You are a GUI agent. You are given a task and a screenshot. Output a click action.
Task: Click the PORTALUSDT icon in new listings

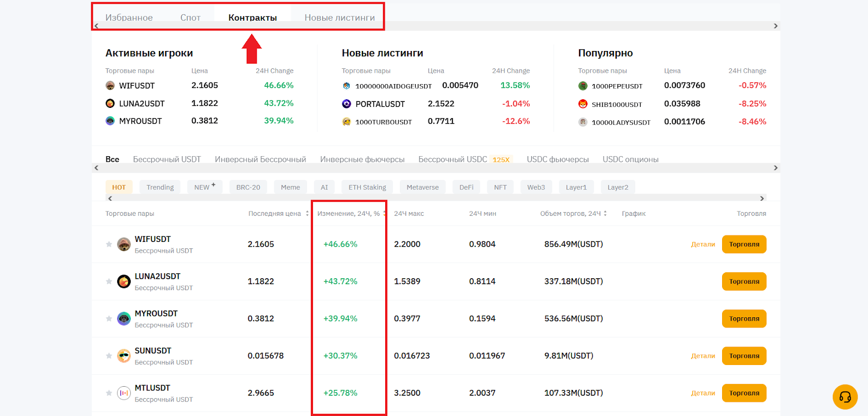pos(347,104)
